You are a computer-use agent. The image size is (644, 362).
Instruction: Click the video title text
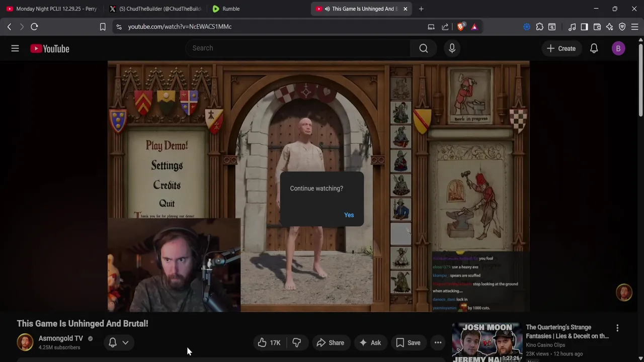[83, 324]
